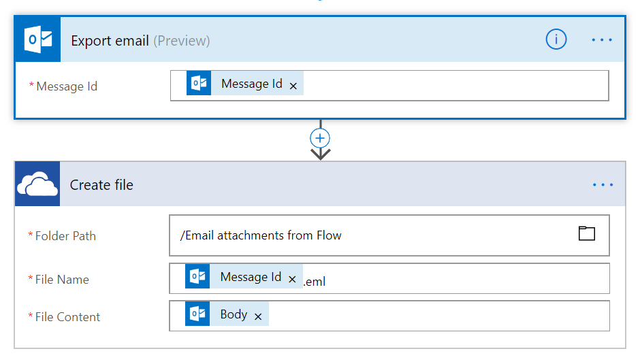This screenshot has width=640, height=364.
Task: Select the Message Id token in Export email
Action: [251, 84]
